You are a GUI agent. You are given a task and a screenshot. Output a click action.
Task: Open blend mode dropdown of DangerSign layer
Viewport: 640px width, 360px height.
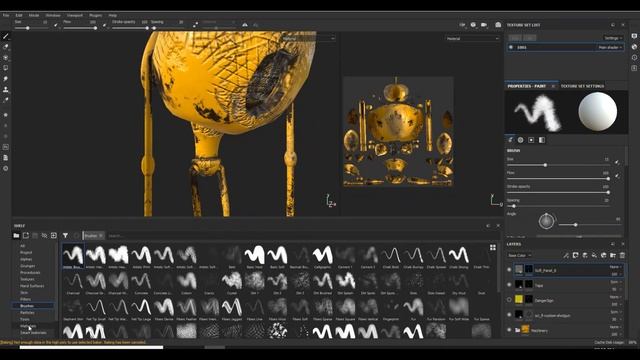tap(615, 297)
